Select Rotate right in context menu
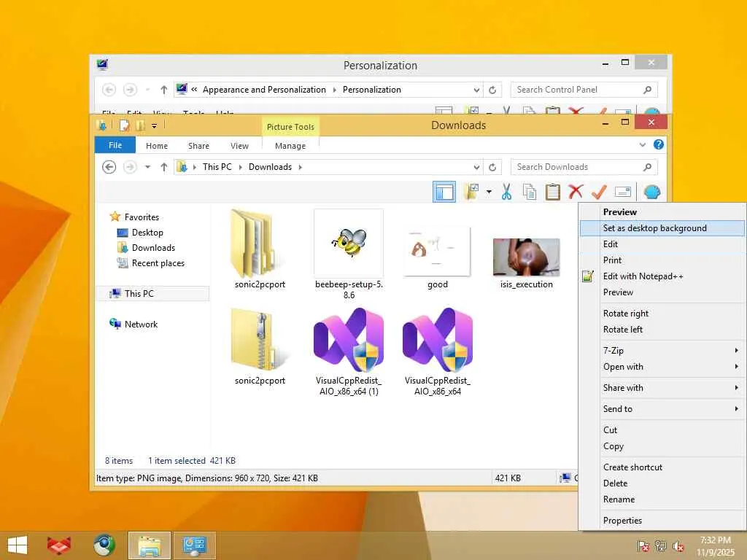Viewport: 747px width, 560px height. pyautogui.click(x=662, y=314)
